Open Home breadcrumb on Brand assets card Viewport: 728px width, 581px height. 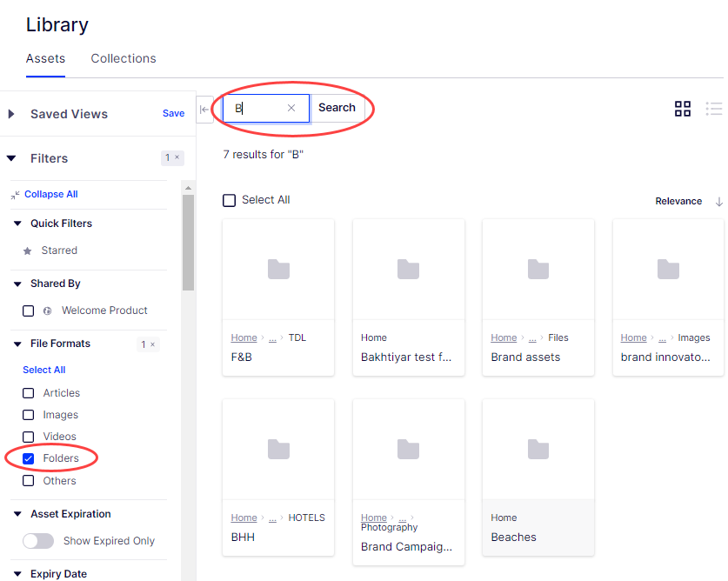click(504, 337)
